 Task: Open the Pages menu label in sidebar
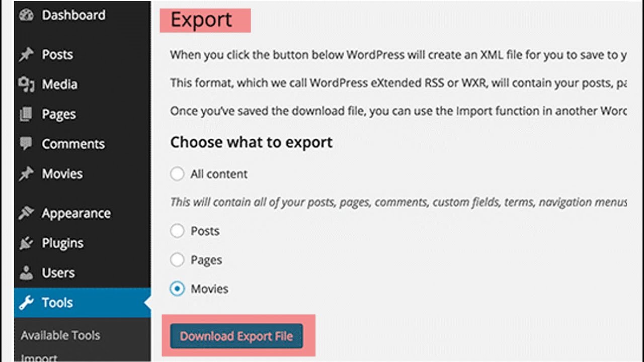(59, 115)
